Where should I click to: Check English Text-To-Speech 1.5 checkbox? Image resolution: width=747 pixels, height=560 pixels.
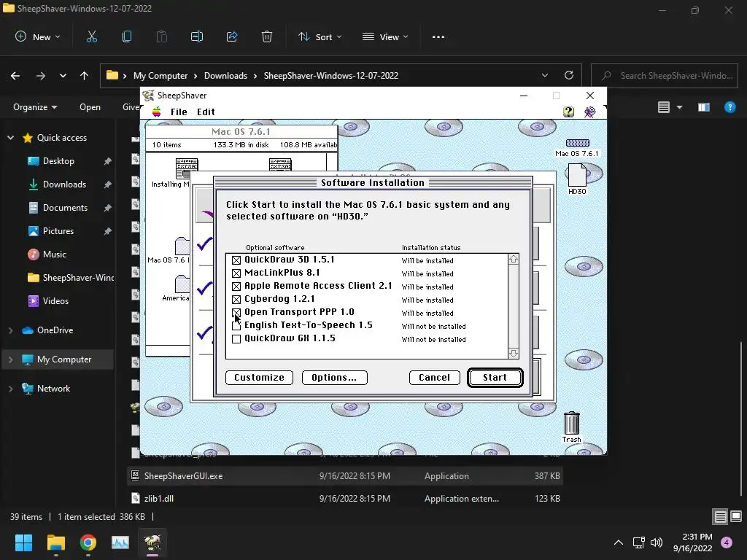236,326
